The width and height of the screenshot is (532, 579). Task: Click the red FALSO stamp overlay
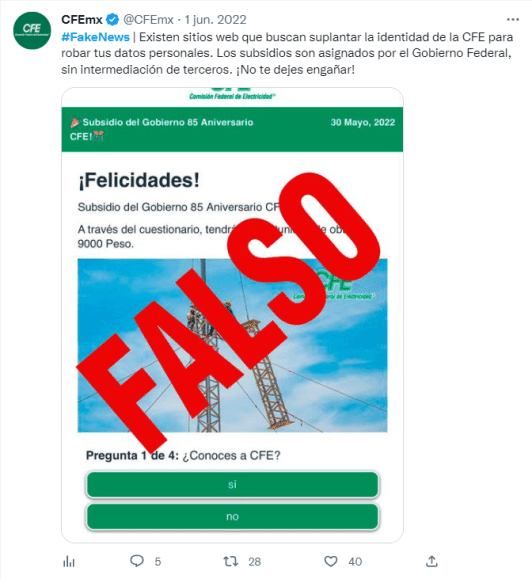click(229, 306)
